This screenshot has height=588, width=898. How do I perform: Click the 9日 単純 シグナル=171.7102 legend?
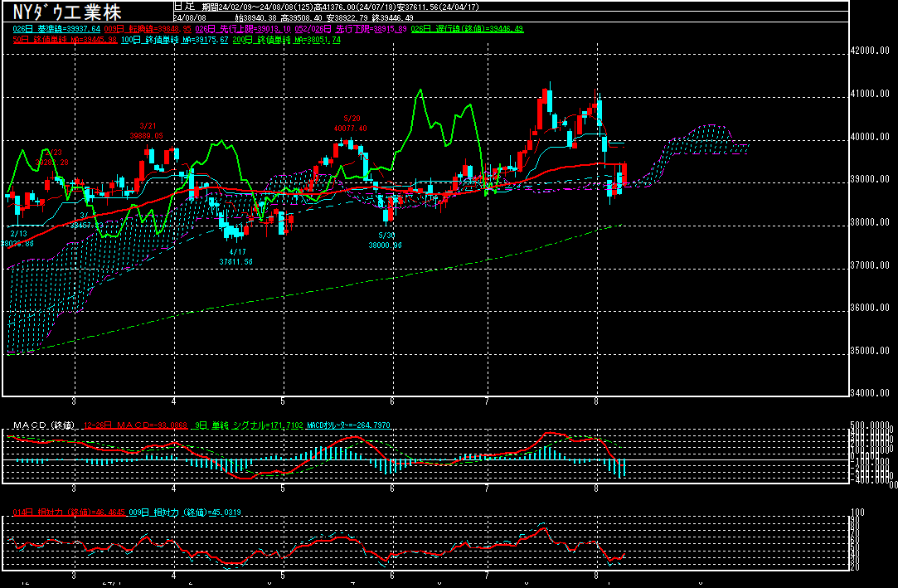tap(249, 425)
